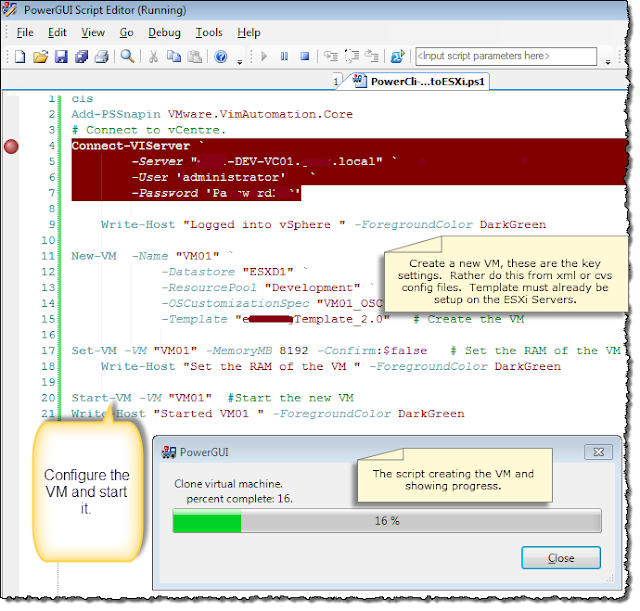Select the PowerCli-...toESXi.ps1 tab
This screenshot has height=611, width=640.
click(x=420, y=81)
